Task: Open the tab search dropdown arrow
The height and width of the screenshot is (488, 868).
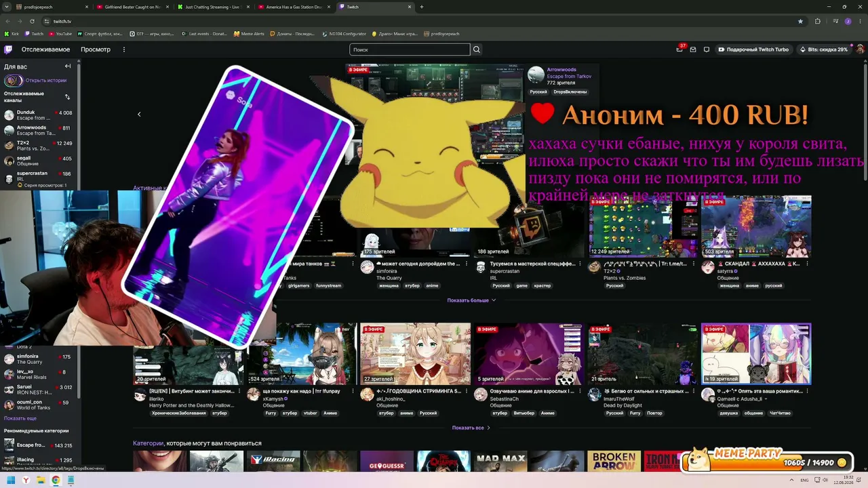Action: tap(7, 7)
